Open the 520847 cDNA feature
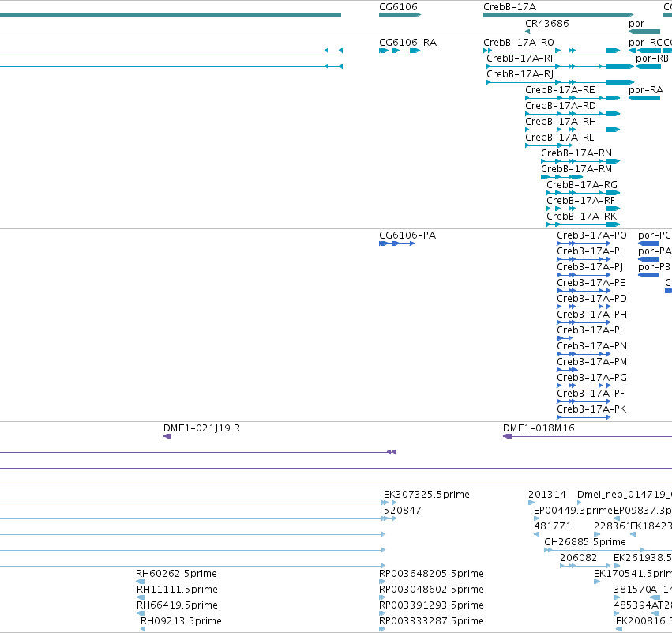Viewport: 672px width, 633px height. [x=403, y=511]
